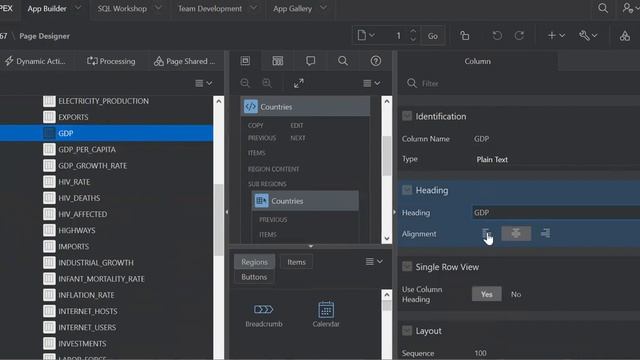The height and width of the screenshot is (360, 640).
Task: Switch to the Processing tab
Action: [x=111, y=61]
